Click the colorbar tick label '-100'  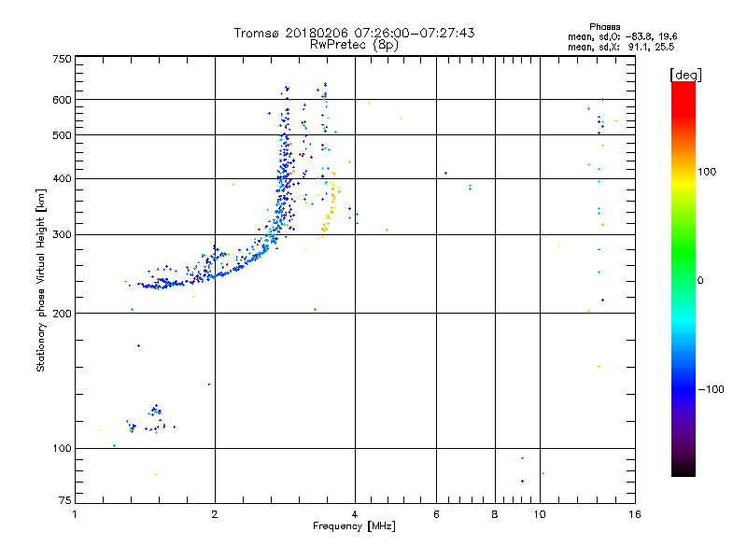coord(711,389)
